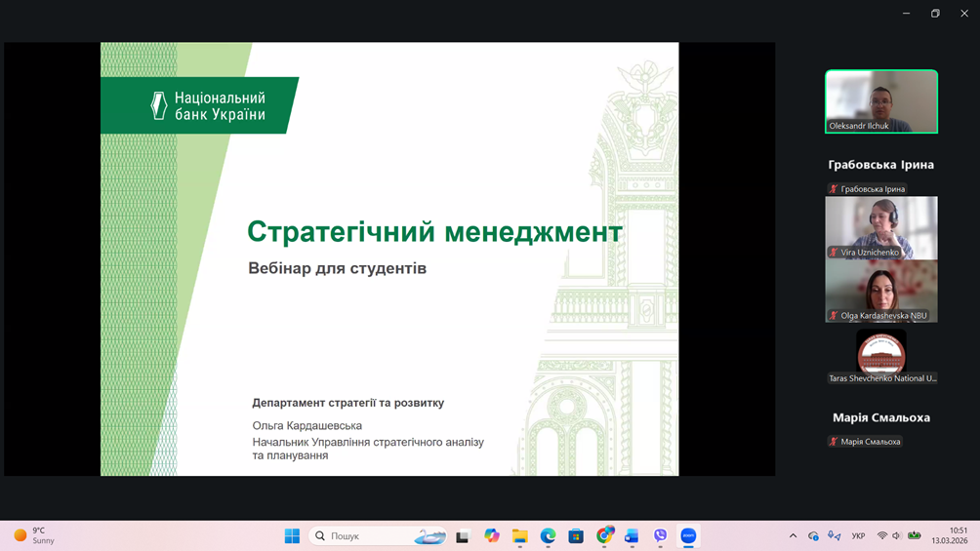Expand the hidden system tray icons chevron
Image resolution: width=980 pixels, height=551 pixels.
click(793, 535)
